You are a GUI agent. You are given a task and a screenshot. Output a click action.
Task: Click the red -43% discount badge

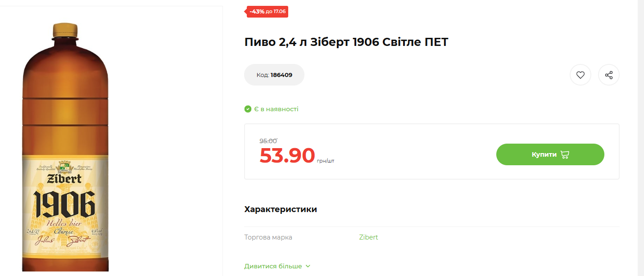click(268, 12)
